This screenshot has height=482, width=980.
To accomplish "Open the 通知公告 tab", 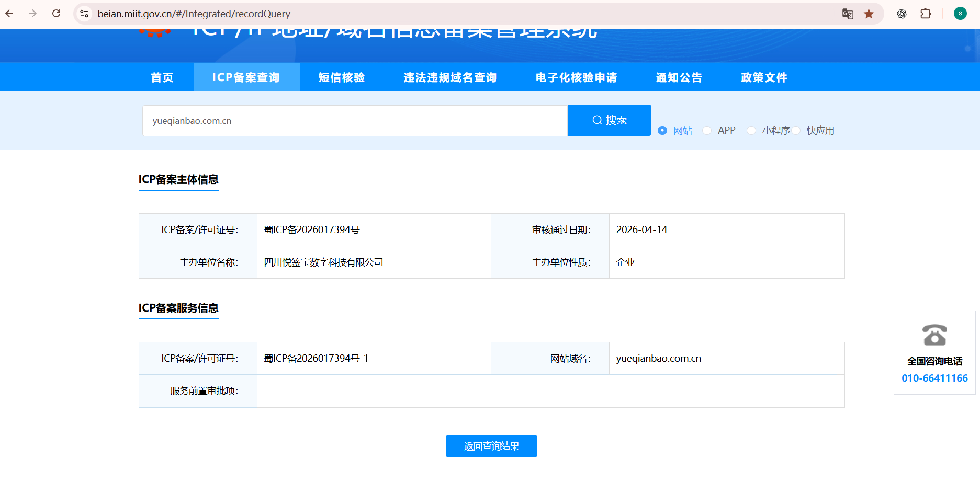I will [679, 77].
